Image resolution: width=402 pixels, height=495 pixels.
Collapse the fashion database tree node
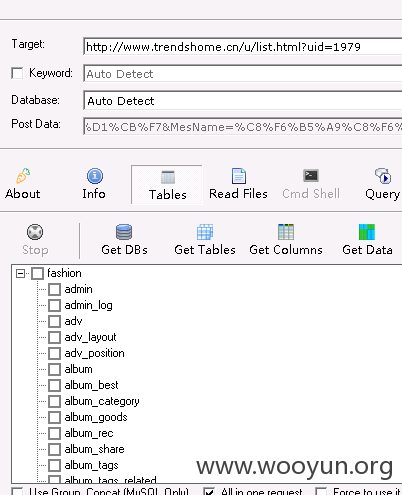pos(20,274)
